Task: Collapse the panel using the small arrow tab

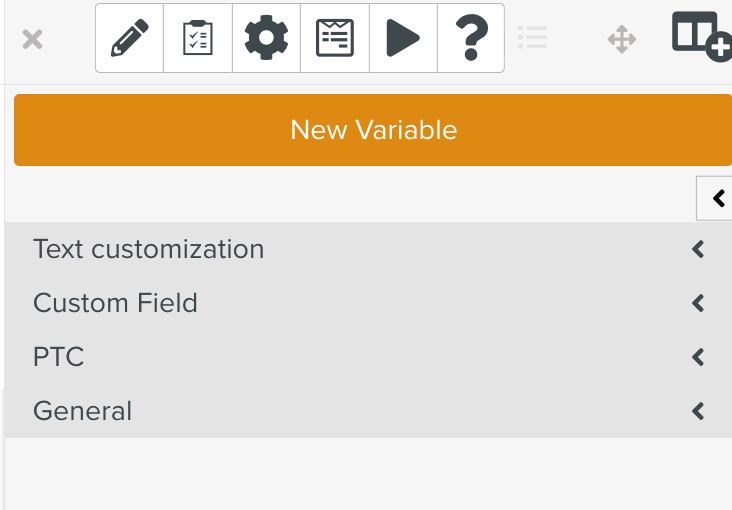Action: coord(718,198)
